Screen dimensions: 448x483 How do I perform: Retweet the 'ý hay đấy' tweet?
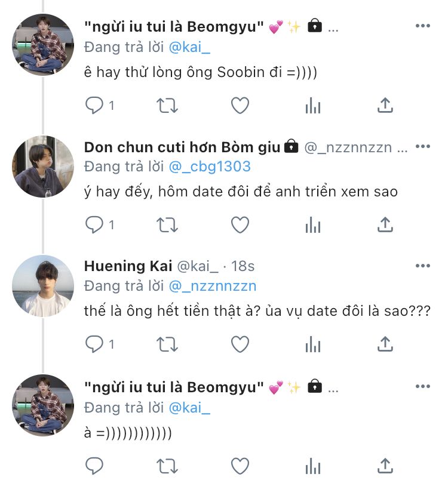(x=167, y=225)
